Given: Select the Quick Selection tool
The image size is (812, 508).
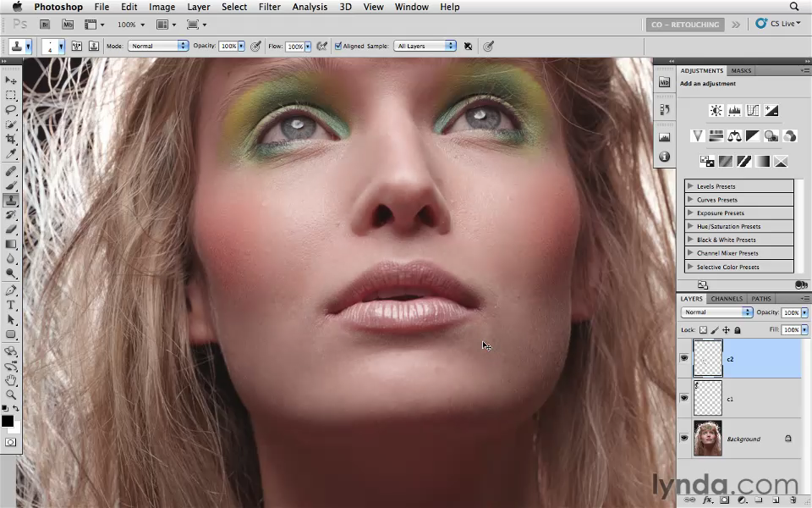Looking at the screenshot, I should point(10,124).
